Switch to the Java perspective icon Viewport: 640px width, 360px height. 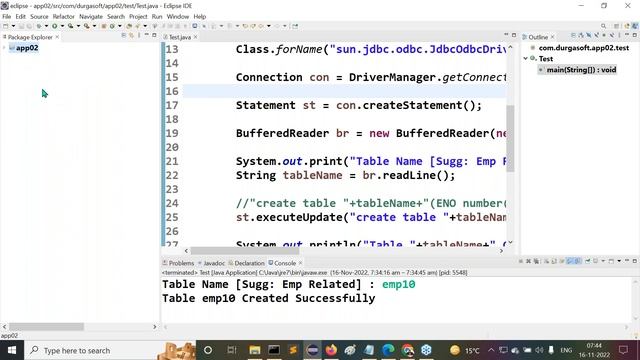click(635, 26)
